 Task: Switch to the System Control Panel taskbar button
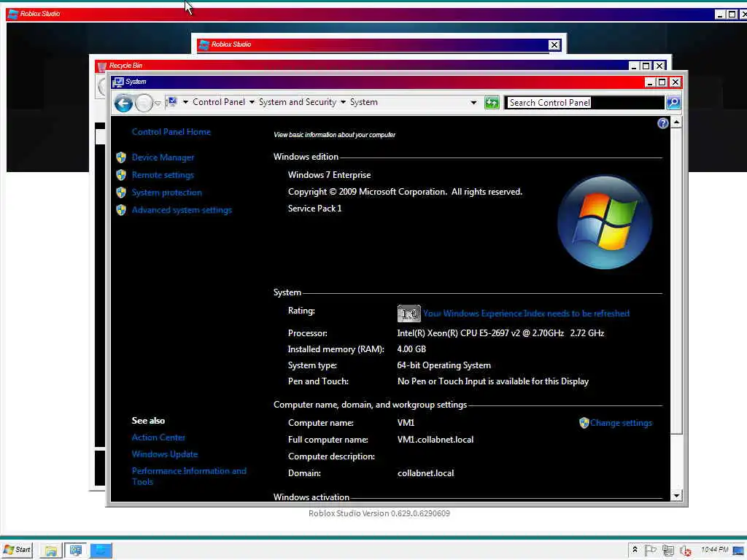[x=75, y=551]
